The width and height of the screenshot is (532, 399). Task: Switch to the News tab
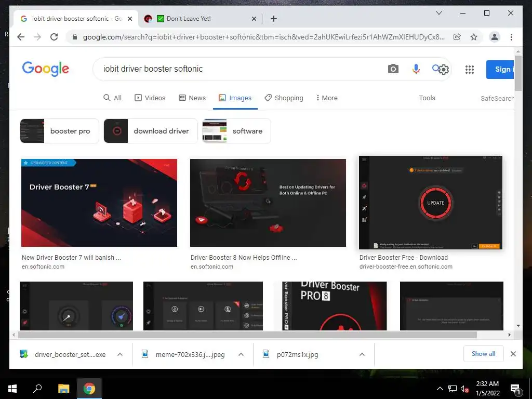pyautogui.click(x=192, y=98)
